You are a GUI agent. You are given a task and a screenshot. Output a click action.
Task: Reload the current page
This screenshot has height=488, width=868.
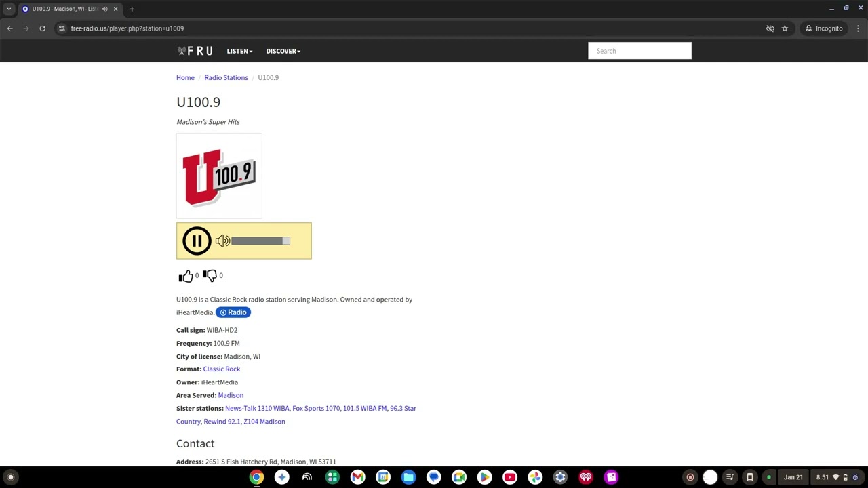pyautogui.click(x=42, y=28)
